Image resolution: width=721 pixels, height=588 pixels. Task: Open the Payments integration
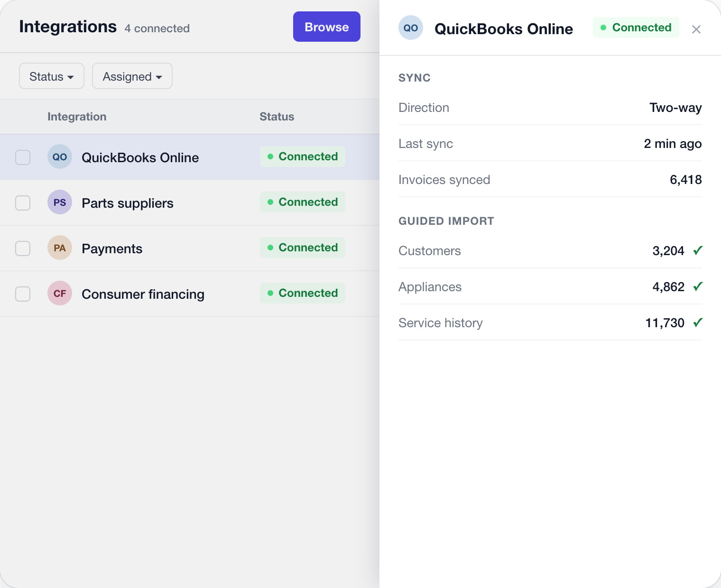tap(190, 248)
